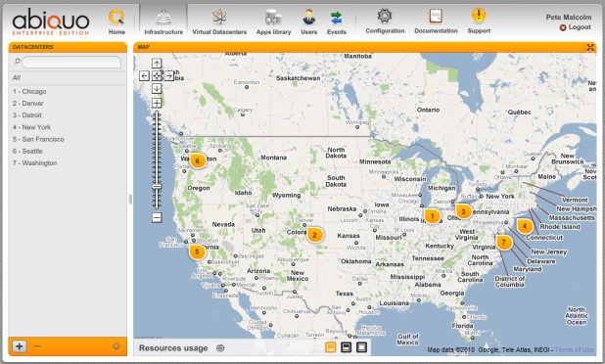Open the Infrastructure view
Viewport: 605px width, 364px height.
pos(163,23)
